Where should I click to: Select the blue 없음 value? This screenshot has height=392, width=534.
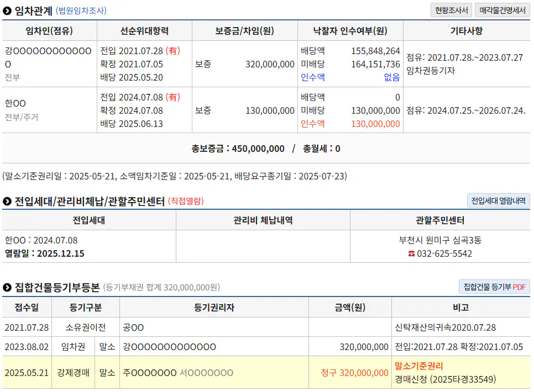pyautogui.click(x=391, y=77)
